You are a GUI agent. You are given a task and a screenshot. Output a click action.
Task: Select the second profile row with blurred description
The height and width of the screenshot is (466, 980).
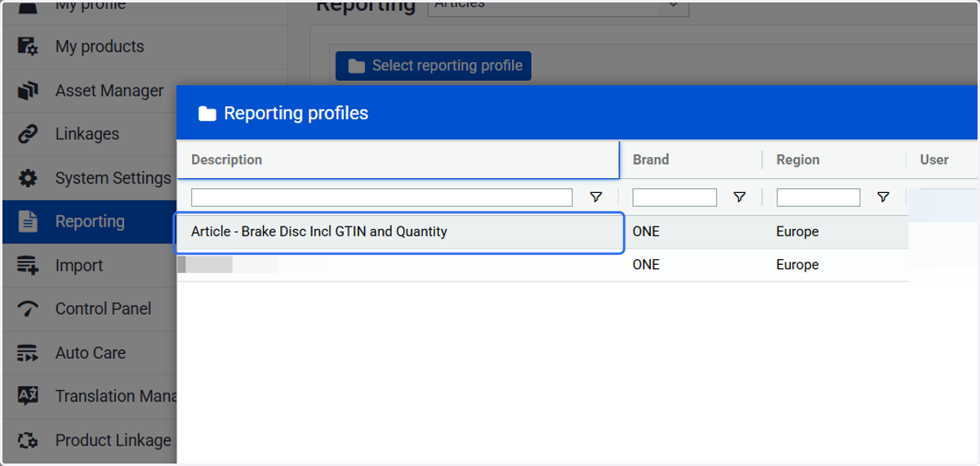543,265
